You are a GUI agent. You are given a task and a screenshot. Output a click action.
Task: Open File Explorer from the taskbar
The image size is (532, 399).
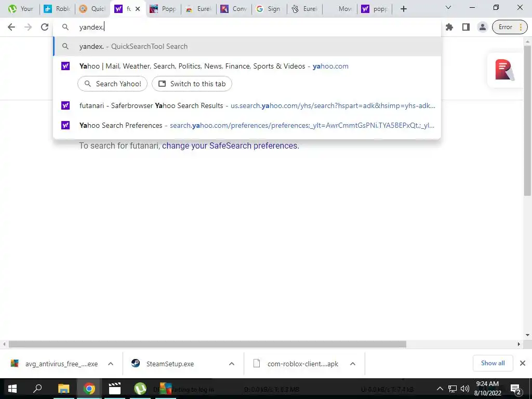[x=63, y=389]
